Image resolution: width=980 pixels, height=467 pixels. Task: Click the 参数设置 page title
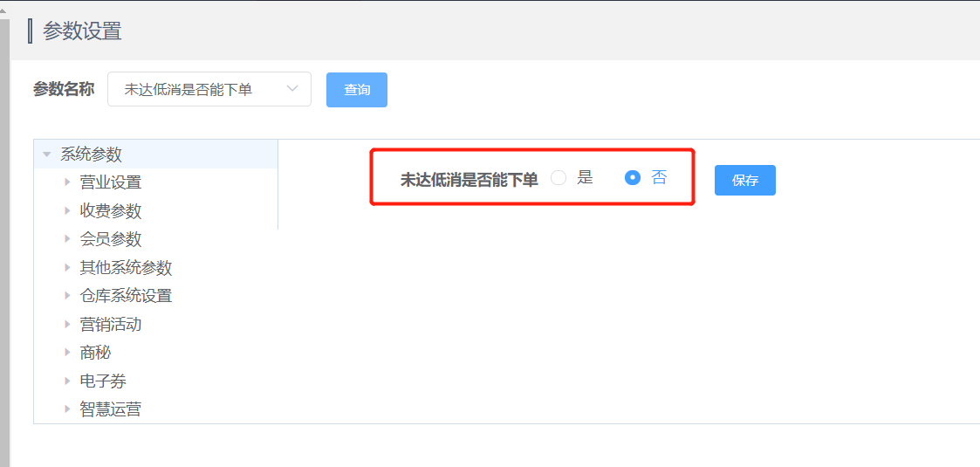point(82,31)
